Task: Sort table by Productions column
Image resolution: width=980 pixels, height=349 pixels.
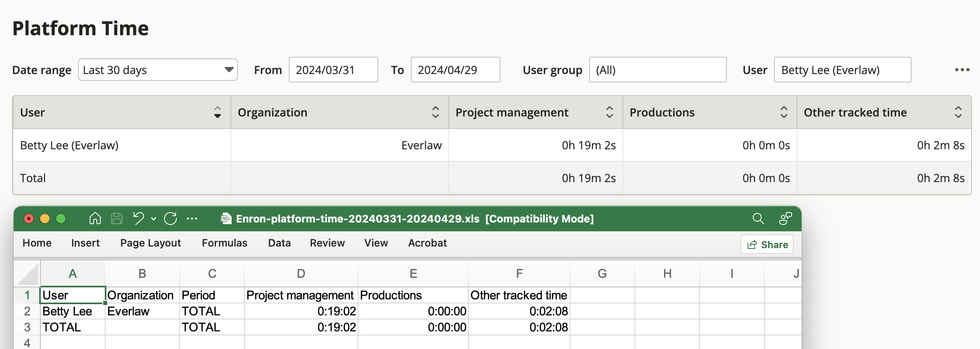Action: pyautogui.click(x=784, y=112)
